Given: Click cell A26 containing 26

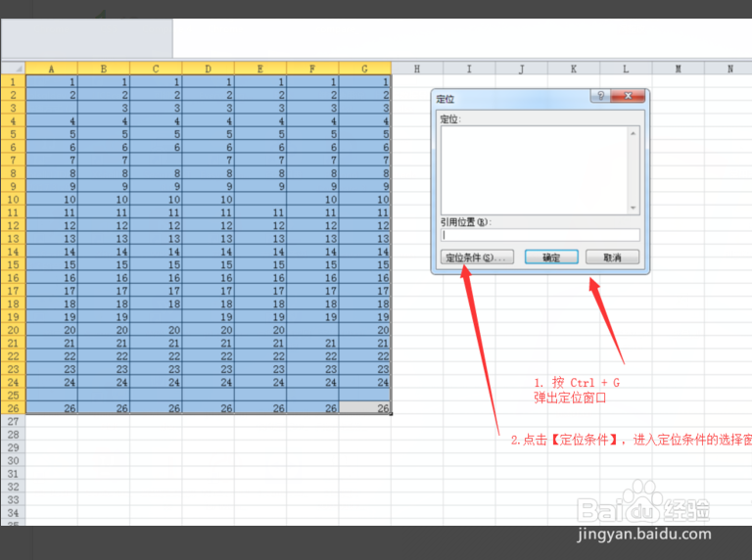Looking at the screenshot, I should pos(51,408).
